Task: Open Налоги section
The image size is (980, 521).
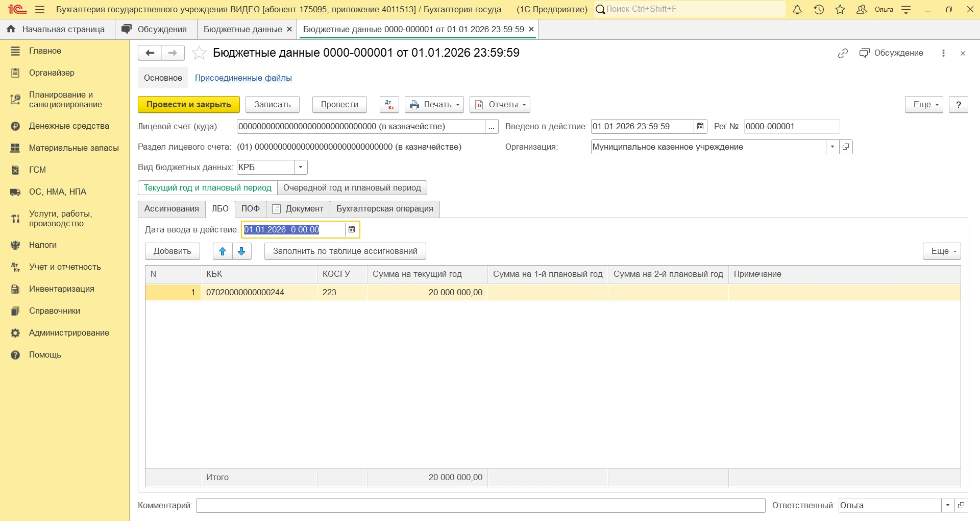Action: click(65, 245)
